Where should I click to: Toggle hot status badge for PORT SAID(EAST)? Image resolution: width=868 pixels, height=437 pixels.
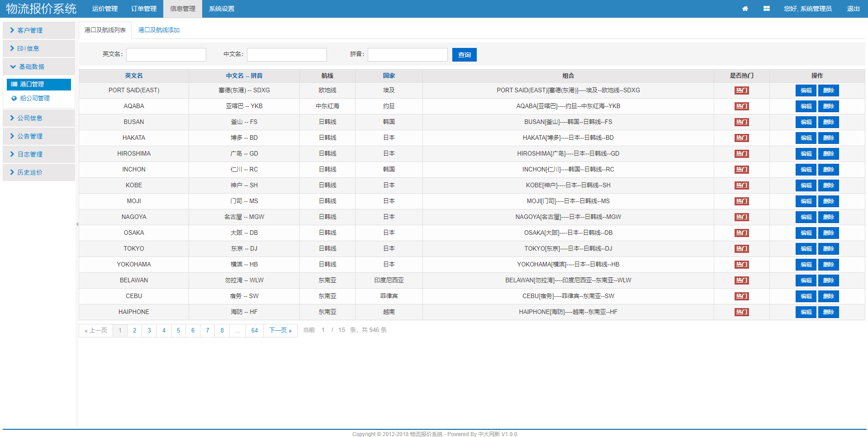[741, 90]
